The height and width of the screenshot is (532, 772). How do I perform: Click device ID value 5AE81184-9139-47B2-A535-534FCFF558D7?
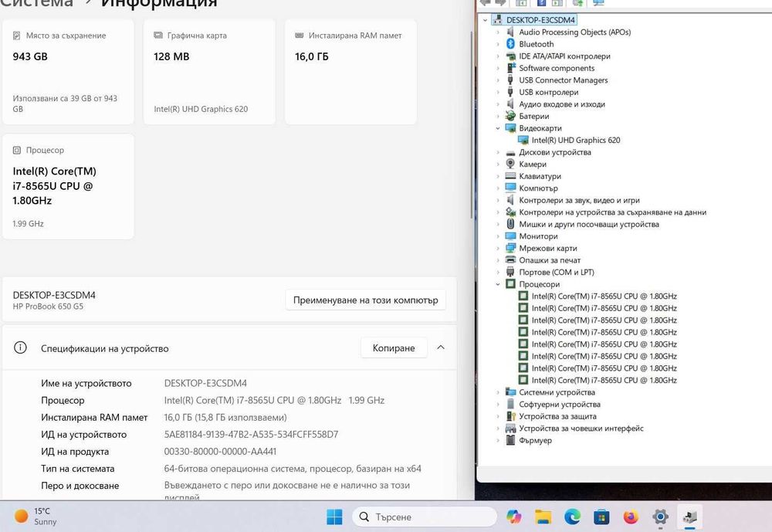251,435
